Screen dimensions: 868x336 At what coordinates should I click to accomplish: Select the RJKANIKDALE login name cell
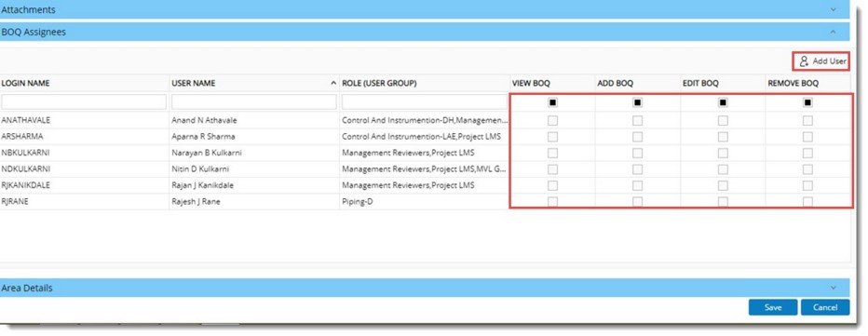(85, 185)
